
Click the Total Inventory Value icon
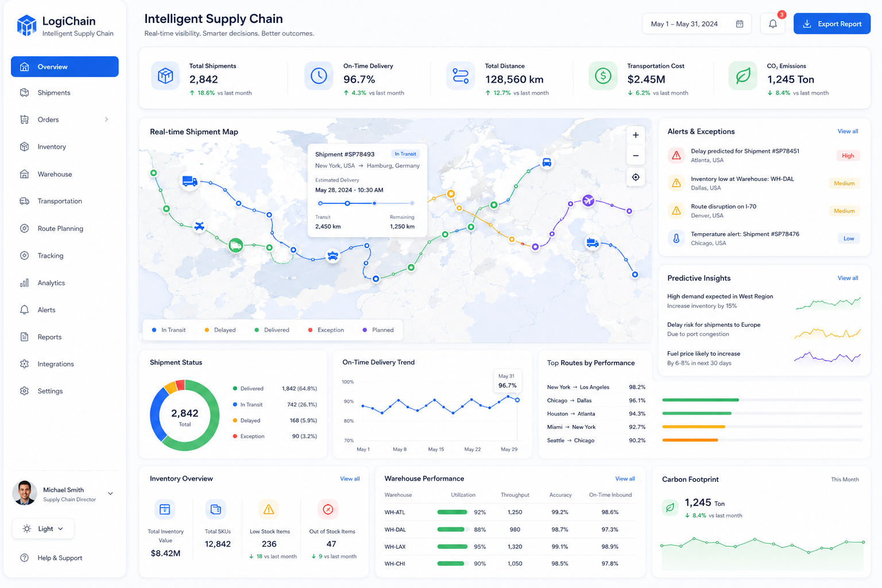(x=165, y=509)
